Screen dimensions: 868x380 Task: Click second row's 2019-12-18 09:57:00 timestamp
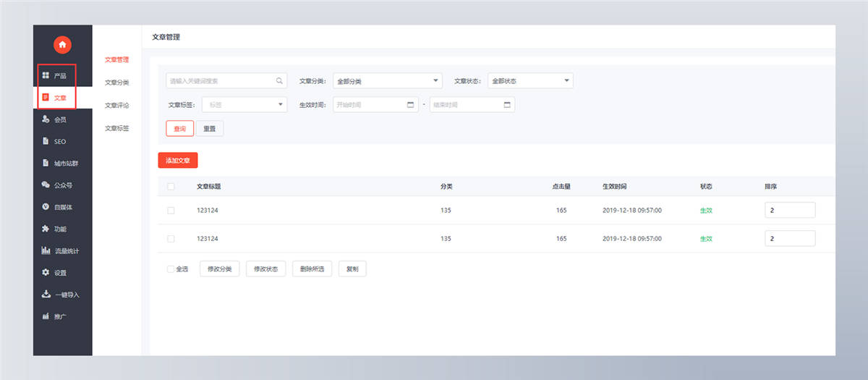(x=632, y=238)
